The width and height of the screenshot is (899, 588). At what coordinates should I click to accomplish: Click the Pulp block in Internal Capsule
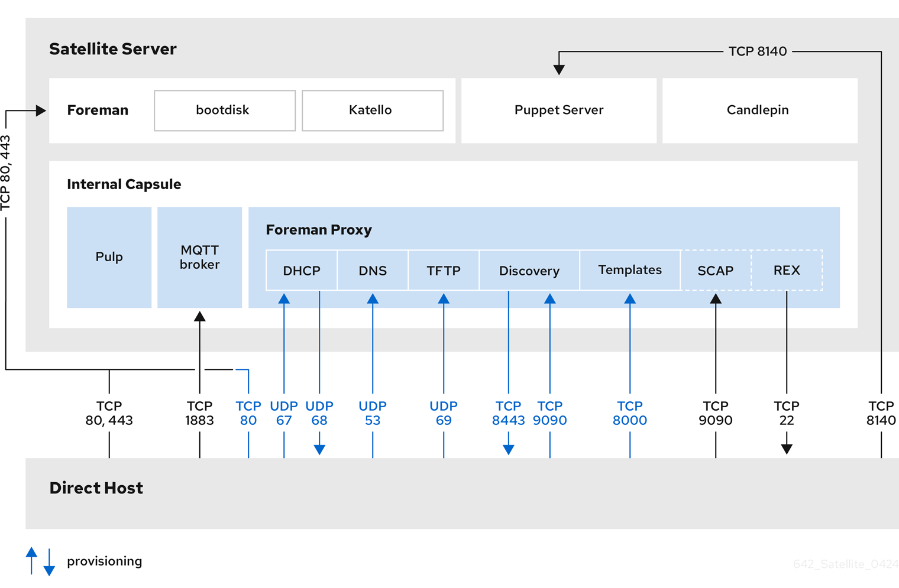click(109, 257)
